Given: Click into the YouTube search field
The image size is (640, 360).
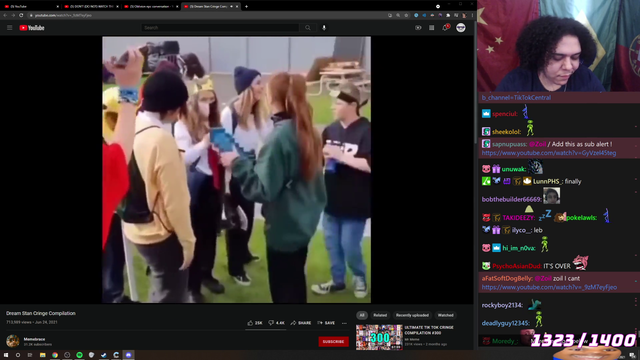Looking at the screenshot, I should click(220, 28).
